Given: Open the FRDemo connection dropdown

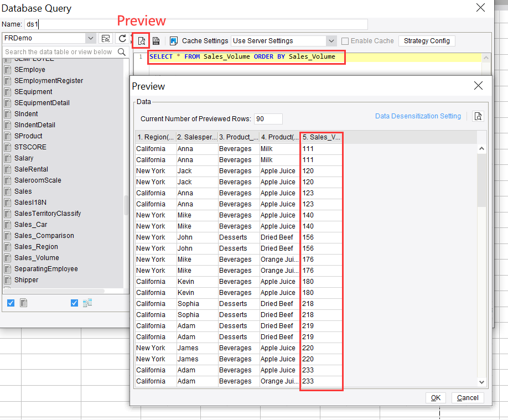Looking at the screenshot, I should (90, 39).
